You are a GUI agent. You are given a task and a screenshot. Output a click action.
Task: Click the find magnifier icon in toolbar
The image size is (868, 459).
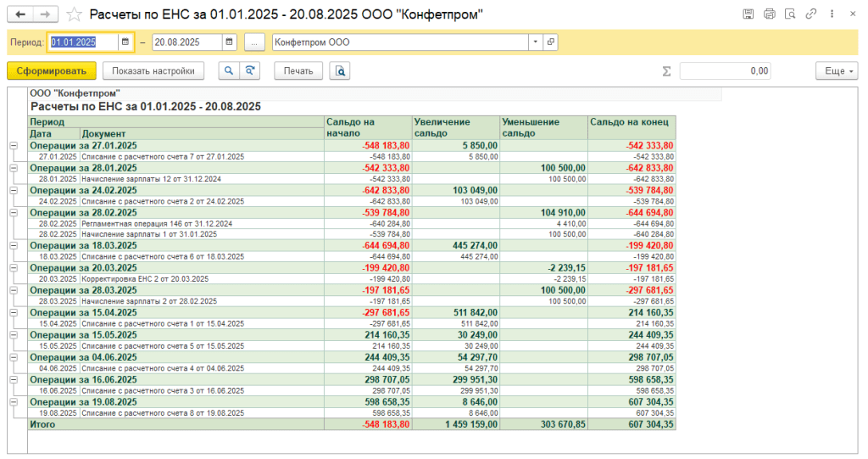pyautogui.click(x=228, y=71)
